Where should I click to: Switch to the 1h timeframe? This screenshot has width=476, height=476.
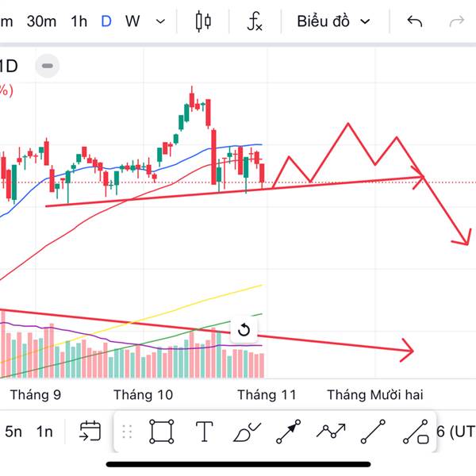79,21
